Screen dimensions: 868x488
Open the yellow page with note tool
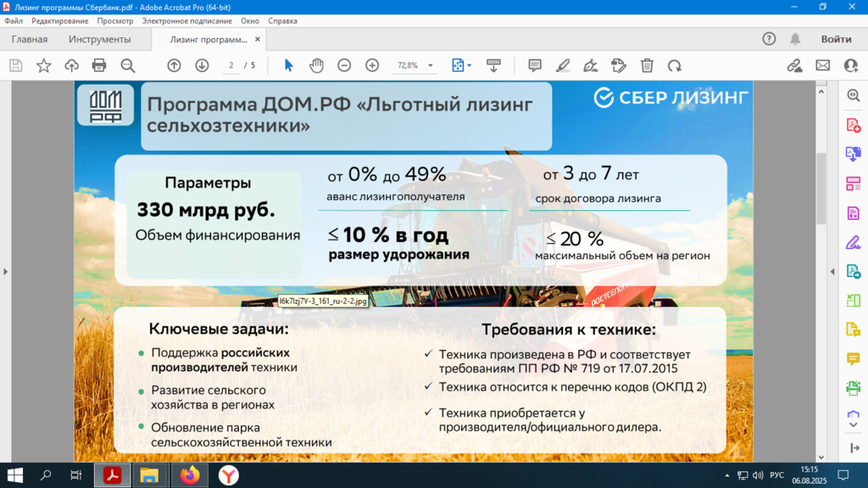pos(853,330)
